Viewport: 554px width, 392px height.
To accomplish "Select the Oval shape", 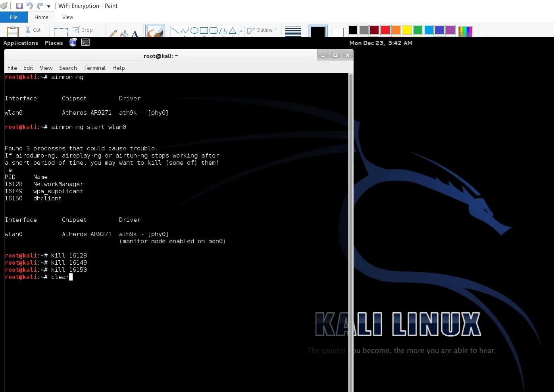I will click(x=195, y=30).
